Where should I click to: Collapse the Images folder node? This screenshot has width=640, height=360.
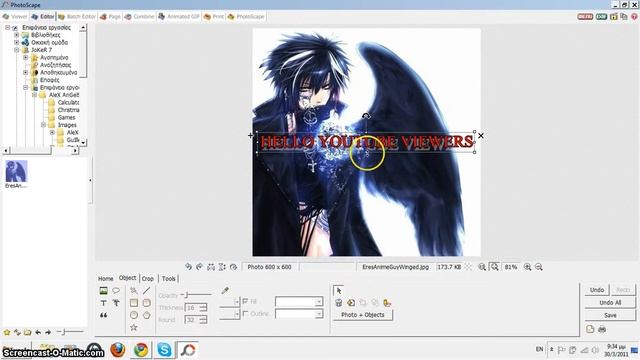[x=43, y=125]
